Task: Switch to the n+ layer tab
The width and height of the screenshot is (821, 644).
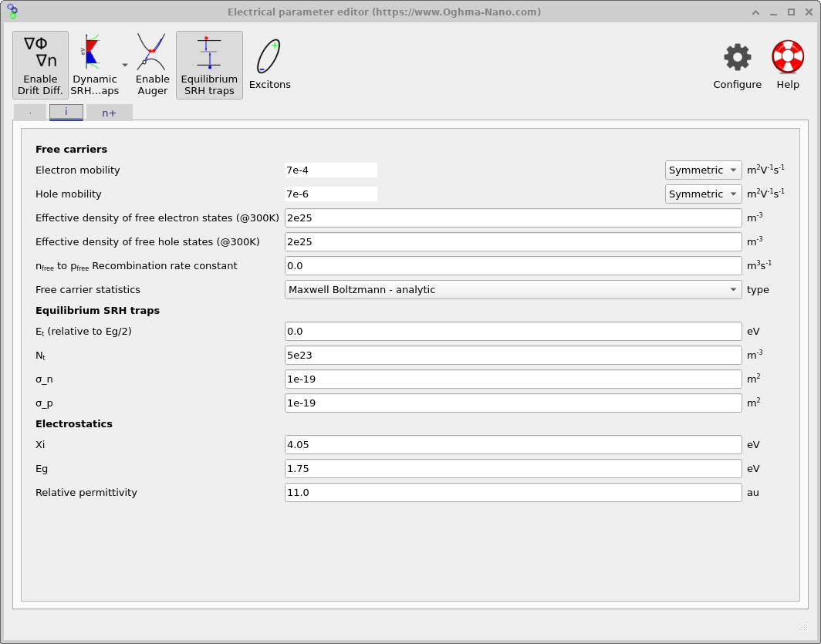Action: click(109, 112)
